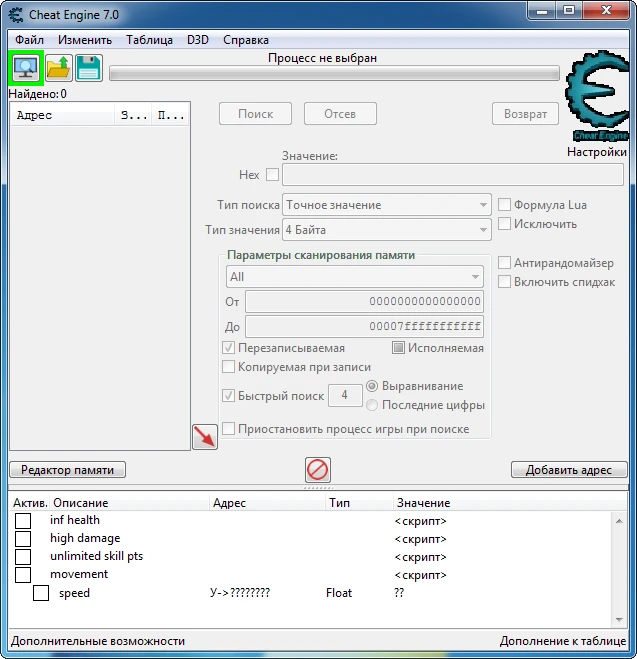637x659 pixels.
Task: Click the Cheat Engine logo
Action: (x=598, y=95)
